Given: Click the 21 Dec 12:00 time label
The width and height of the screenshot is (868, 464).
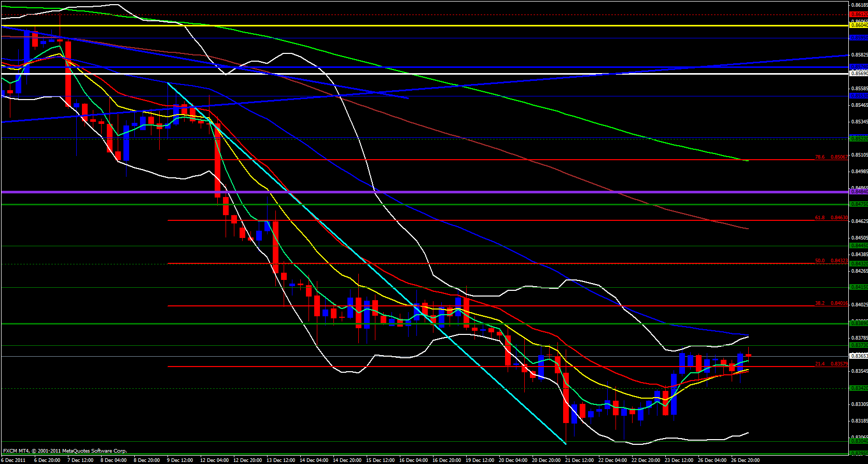Looking at the screenshot, I should [579, 460].
